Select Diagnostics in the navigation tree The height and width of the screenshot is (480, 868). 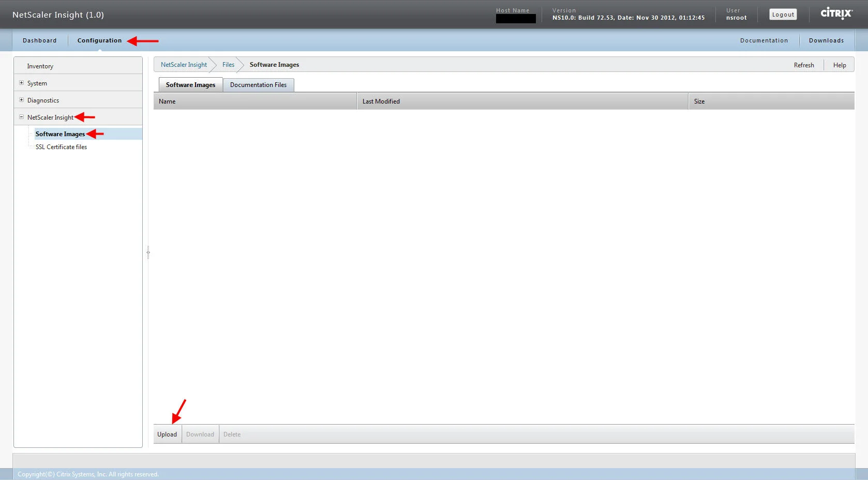coord(43,100)
